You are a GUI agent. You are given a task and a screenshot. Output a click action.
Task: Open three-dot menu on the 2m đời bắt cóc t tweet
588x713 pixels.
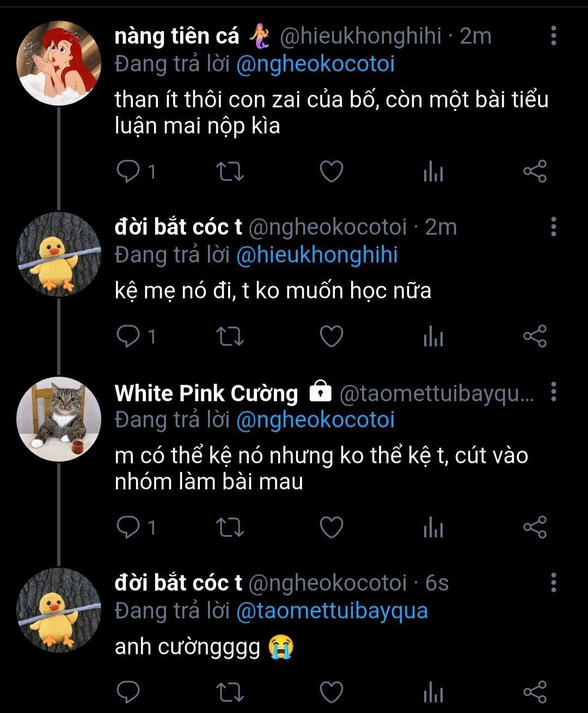tap(553, 227)
